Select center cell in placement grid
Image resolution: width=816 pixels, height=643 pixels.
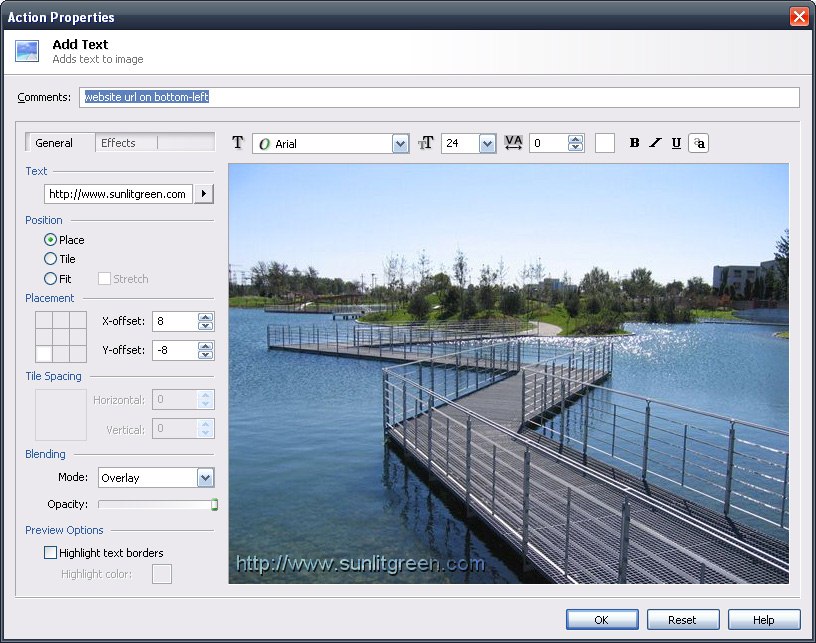[61, 337]
